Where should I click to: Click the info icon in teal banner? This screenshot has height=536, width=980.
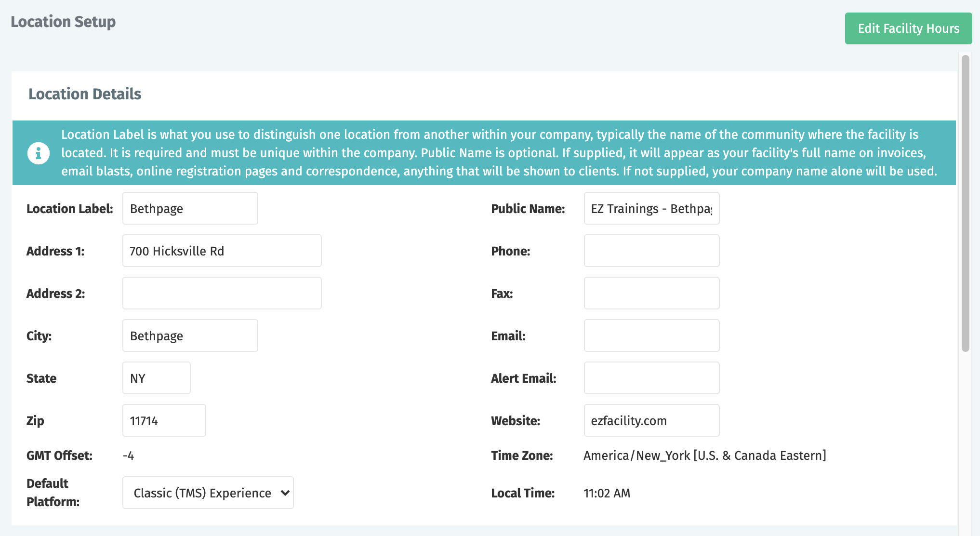(x=39, y=153)
